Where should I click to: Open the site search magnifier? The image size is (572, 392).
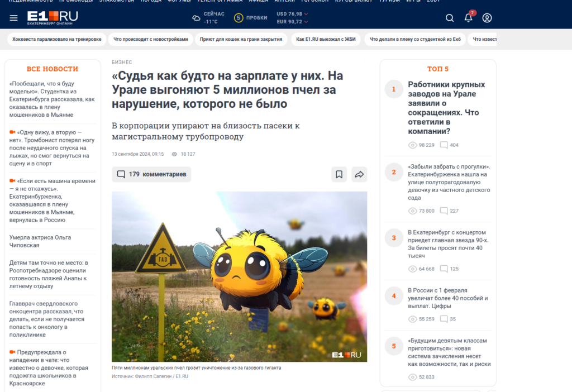coord(450,18)
